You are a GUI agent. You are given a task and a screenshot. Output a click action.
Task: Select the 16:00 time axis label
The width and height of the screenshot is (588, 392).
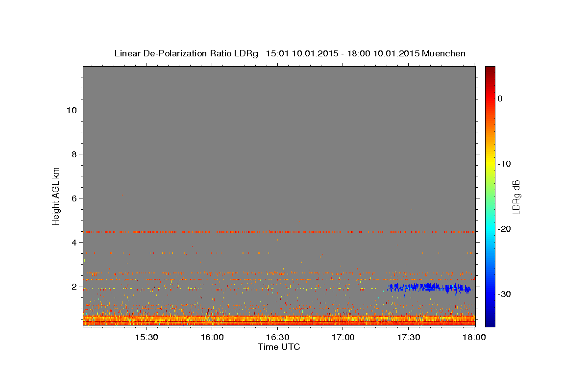212,338
